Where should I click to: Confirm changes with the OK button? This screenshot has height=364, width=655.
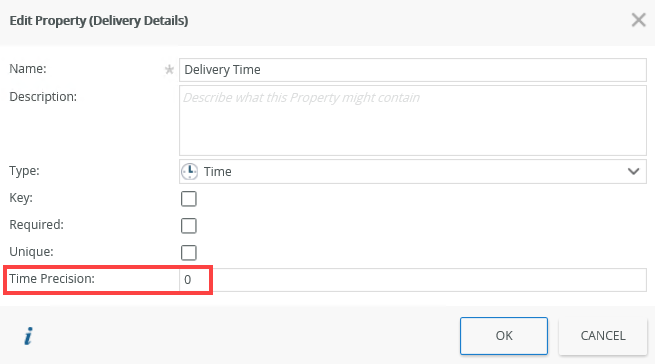click(x=504, y=336)
